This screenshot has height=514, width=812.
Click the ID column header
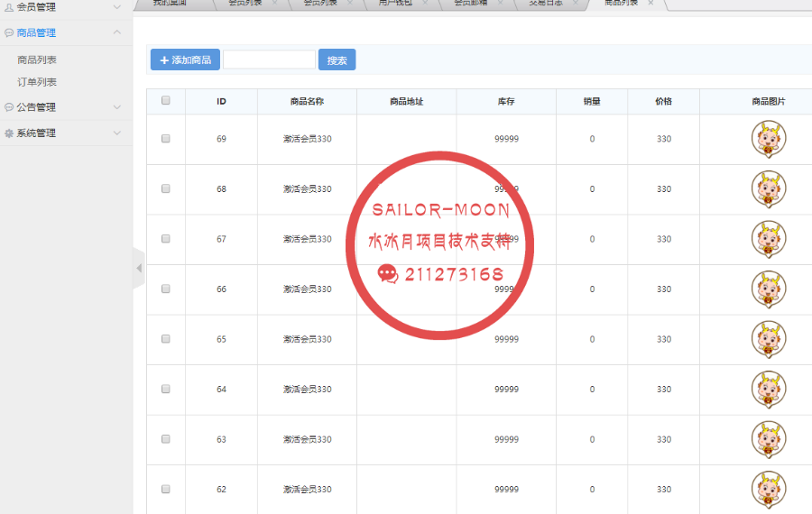pyautogui.click(x=222, y=102)
